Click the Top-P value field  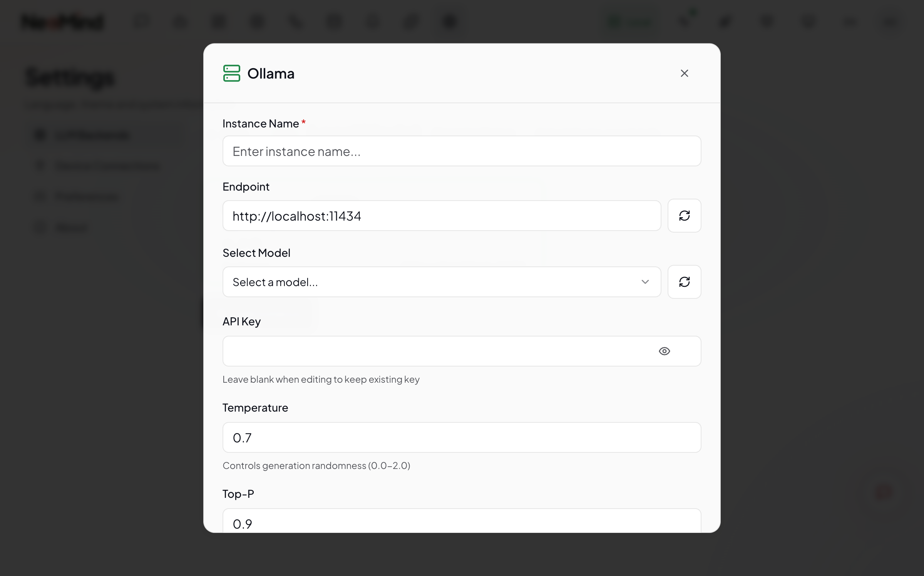462,521
